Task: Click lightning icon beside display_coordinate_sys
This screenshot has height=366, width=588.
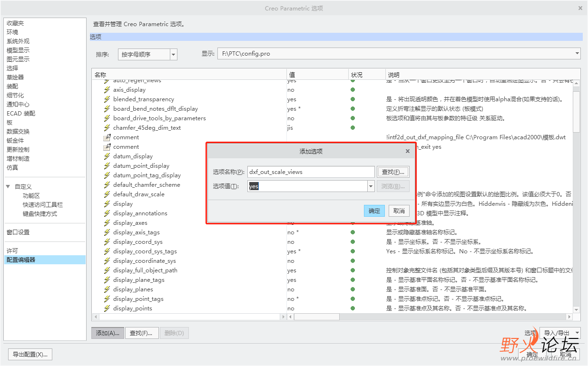Action: pyautogui.click(x=107, y=261)
